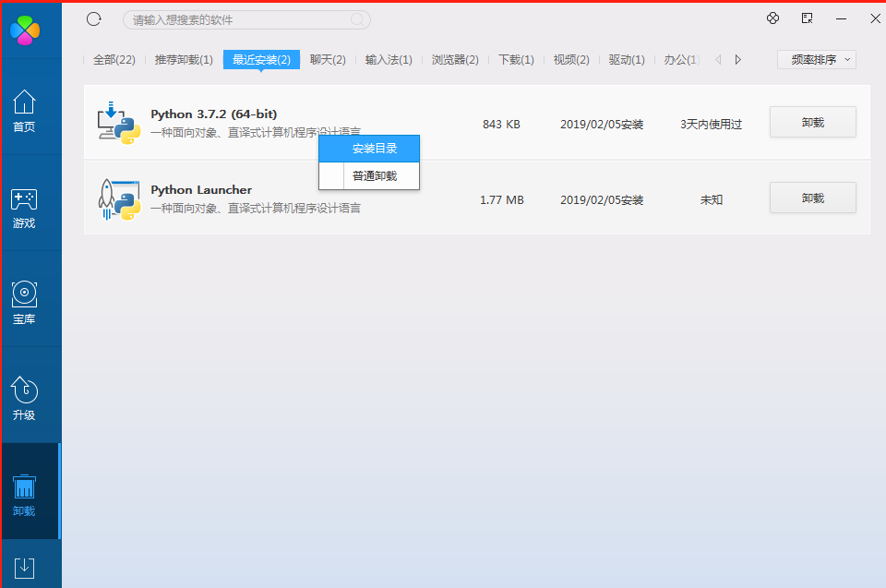Click the Python 3.7.2 installer icon
Image resolution: width=886 pixels, height=588 pixels.
(x=119, y=123)
